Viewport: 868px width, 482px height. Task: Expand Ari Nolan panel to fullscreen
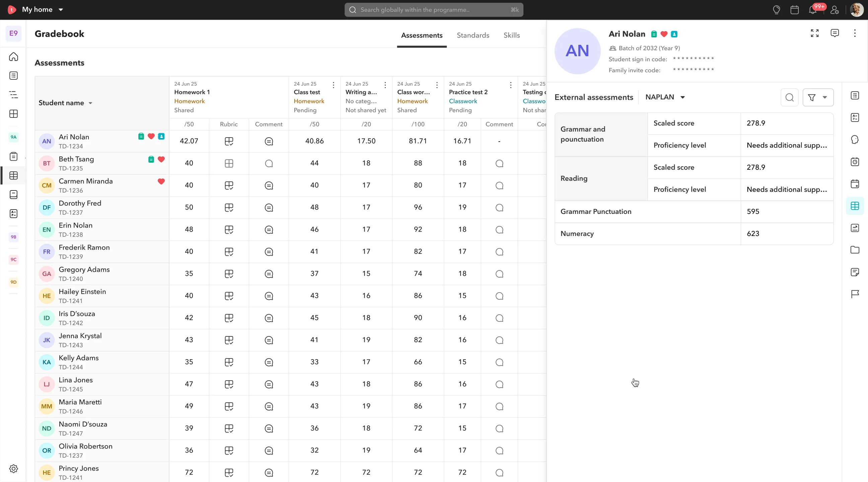coord(815,33)
